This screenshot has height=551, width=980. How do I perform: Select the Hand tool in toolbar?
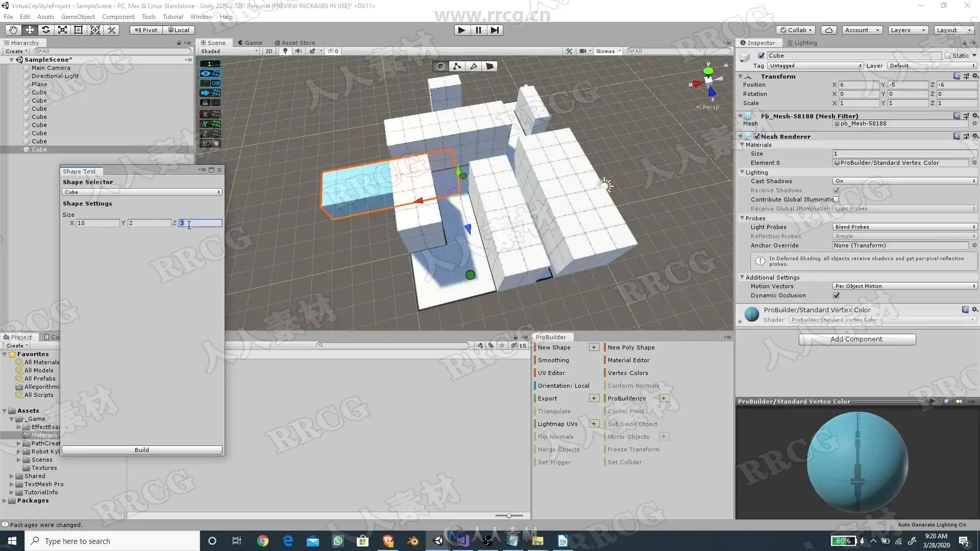13,30
